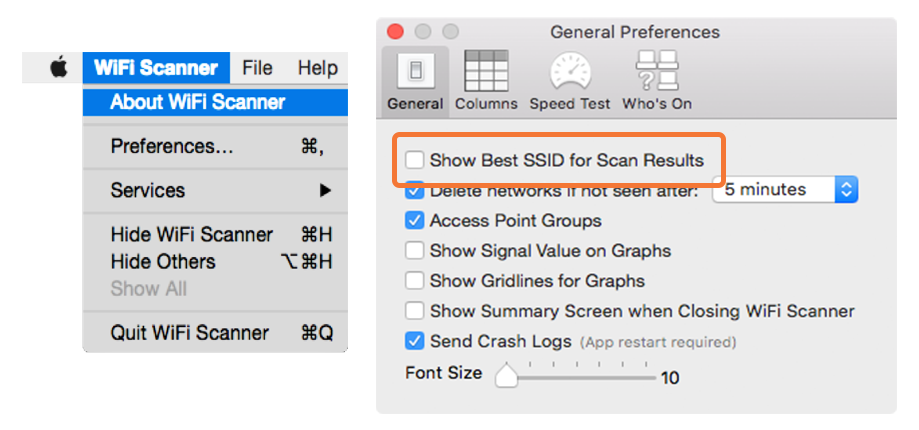Toggle Delete networks if not seen after
Screen dimensions: 919x430
[x=414, y=190]
